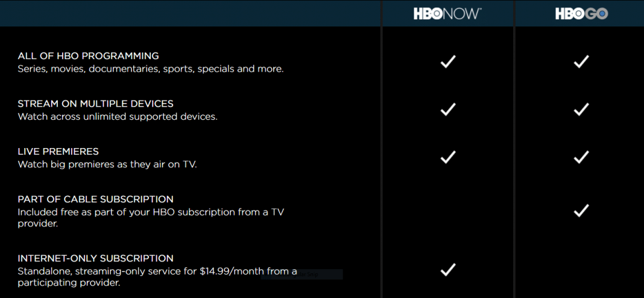Click the HBO GO logo header
Screen dimensions: 644x298
(x=581, y=13)
